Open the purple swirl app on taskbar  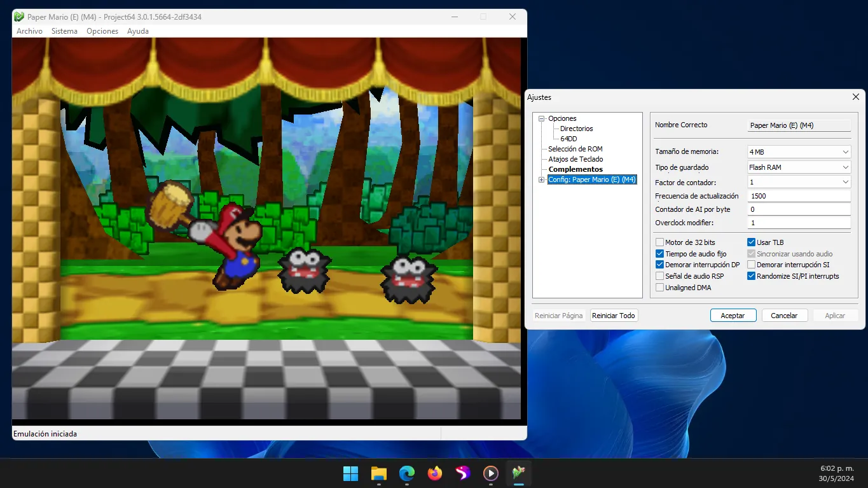click(463, 473)
